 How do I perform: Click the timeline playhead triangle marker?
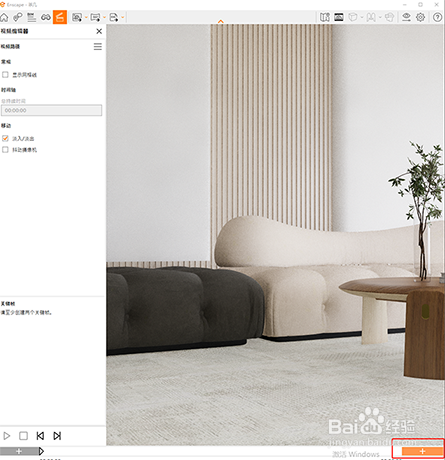pyautogui.click(x=41, y=451)
